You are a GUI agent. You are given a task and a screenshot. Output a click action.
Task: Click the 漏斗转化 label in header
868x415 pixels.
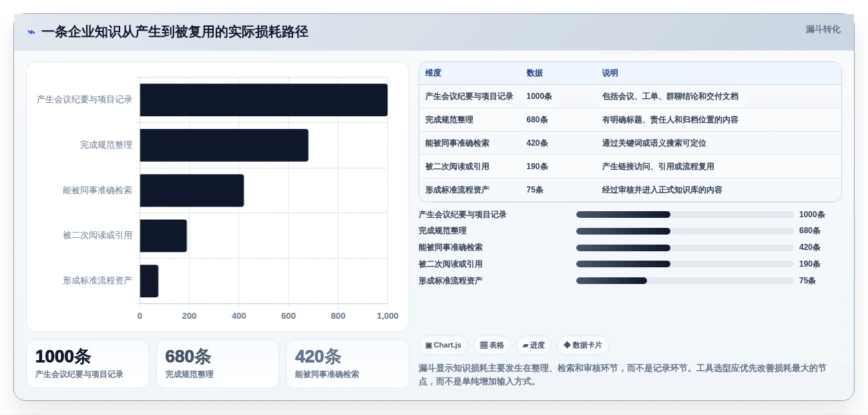pyautogui.click(x=823, y=29)
